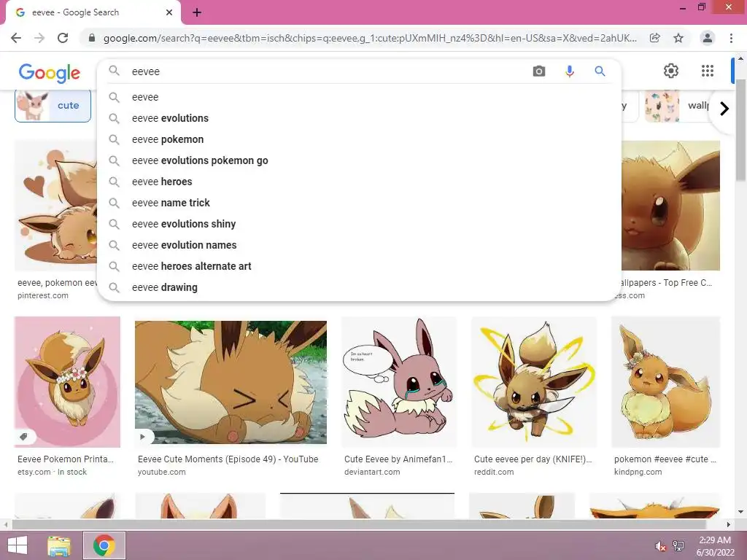Click the scroll down arrow

tap(741, 512)
